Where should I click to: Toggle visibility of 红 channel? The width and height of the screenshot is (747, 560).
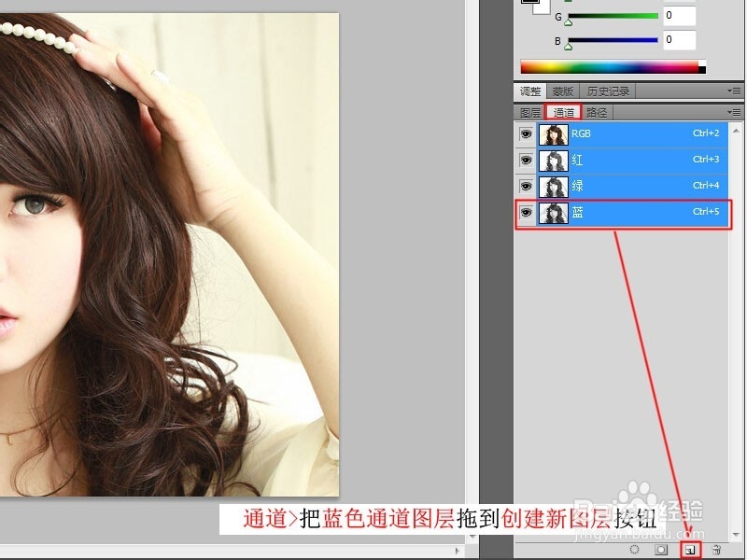526,160
